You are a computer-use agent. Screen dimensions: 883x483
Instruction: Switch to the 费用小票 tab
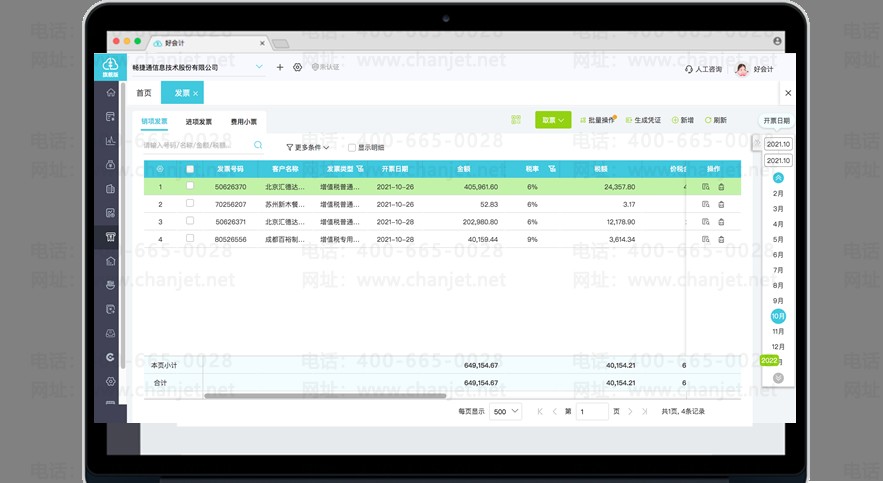click(244, 122)
